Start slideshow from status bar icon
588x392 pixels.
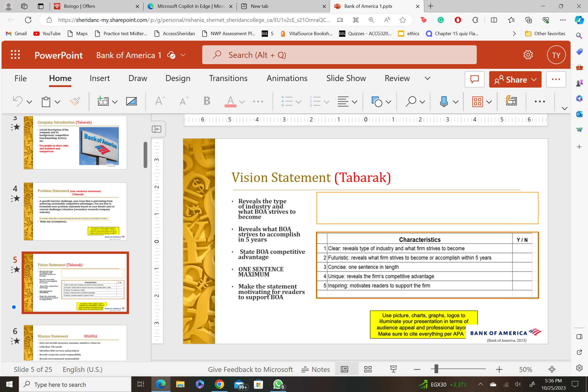point(394,369)
